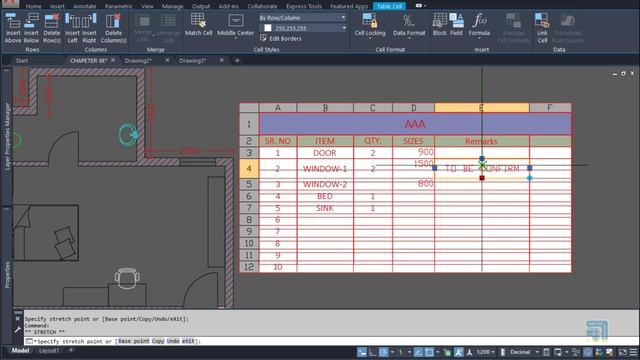This screenshot has width=640, height=360.
Task: Click the Remarks header cell
Action: pyautogui.click(x=481, y=141)
